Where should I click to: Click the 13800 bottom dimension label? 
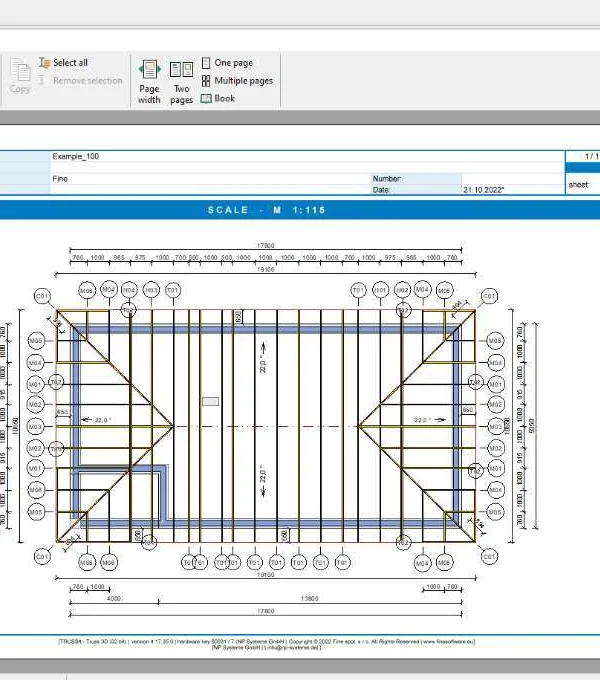point(309,598)
